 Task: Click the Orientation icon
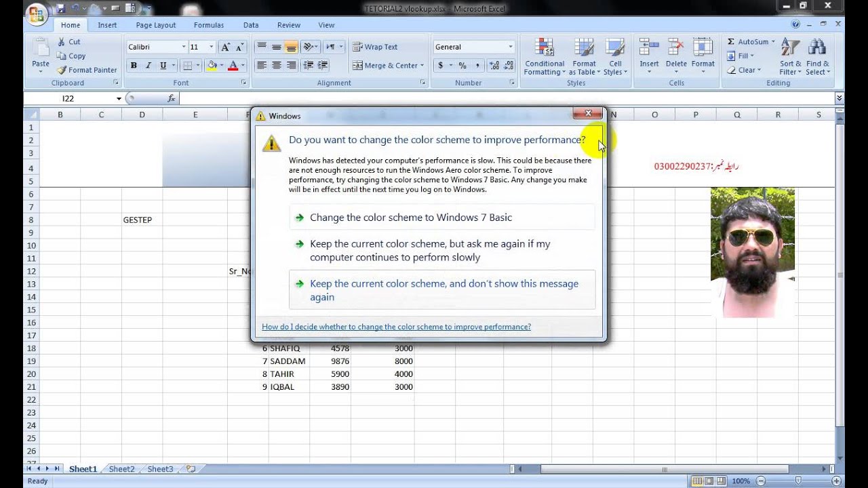click(x=309, y=47)
